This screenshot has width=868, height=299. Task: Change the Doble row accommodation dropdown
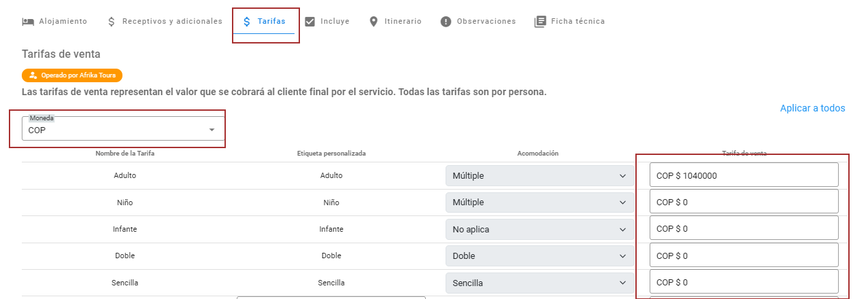[539, 256]
